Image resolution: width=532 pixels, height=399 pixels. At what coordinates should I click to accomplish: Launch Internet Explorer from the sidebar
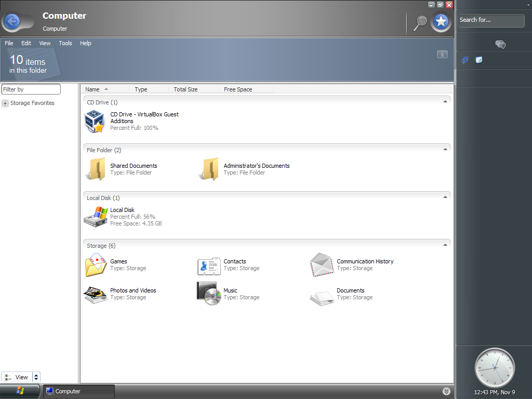pos(465,60)
